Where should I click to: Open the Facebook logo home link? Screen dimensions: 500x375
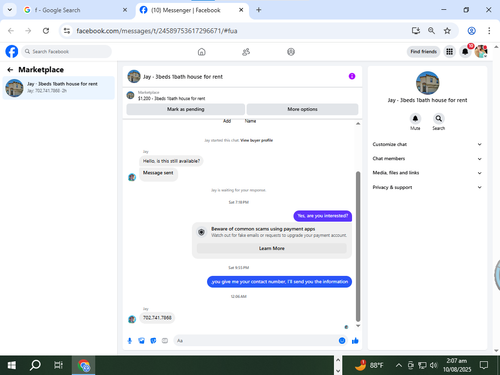[12, 52]
